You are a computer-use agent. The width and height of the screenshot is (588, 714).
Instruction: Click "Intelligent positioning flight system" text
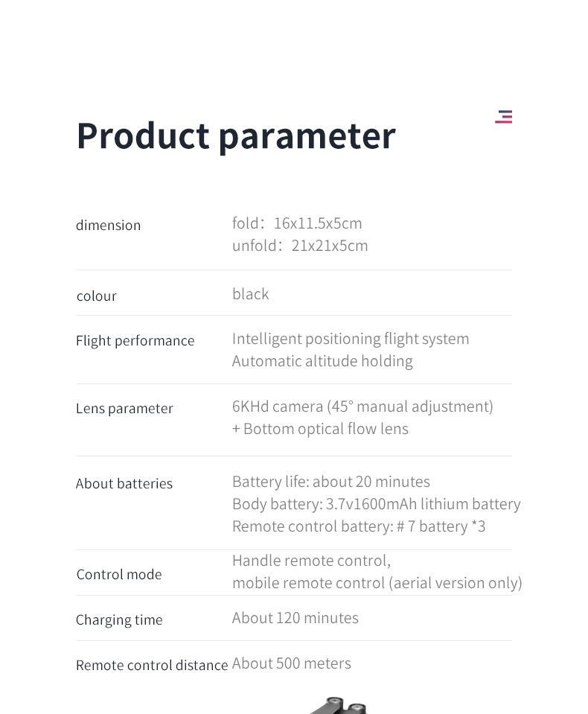[x=351, y=339]
